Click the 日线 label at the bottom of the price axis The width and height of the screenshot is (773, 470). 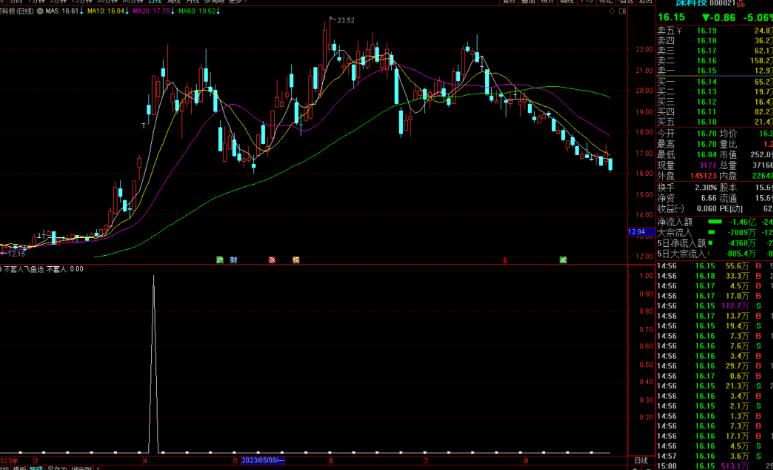click(641, 460)
